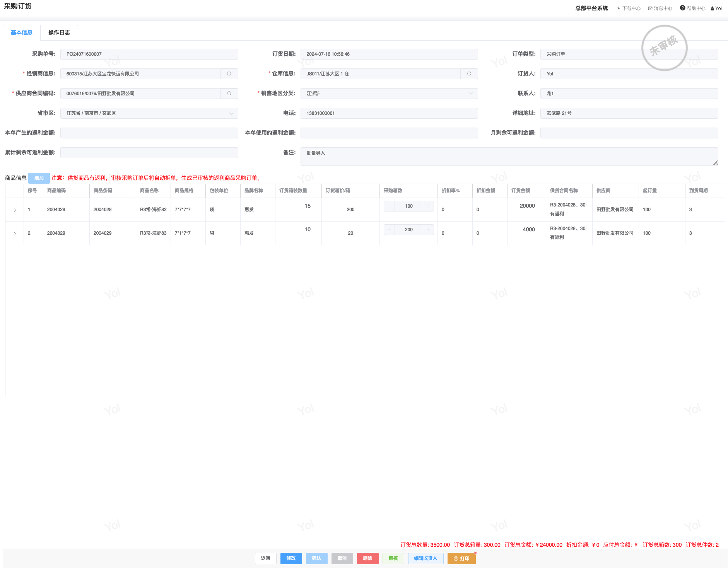Click the search icon in 经销商信息 field

point(229,74)
